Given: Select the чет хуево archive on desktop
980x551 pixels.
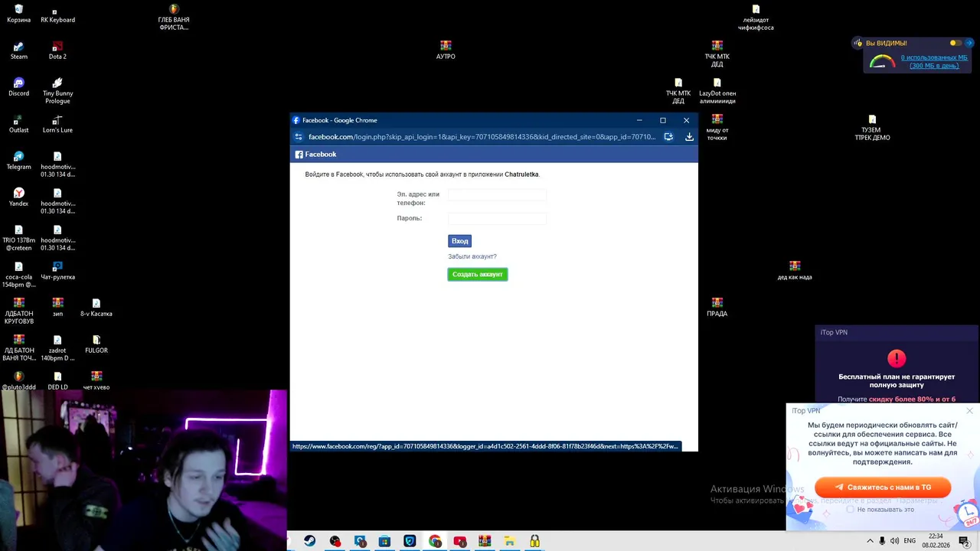Looking at the screenshot, I should click(x=96, y=381).
